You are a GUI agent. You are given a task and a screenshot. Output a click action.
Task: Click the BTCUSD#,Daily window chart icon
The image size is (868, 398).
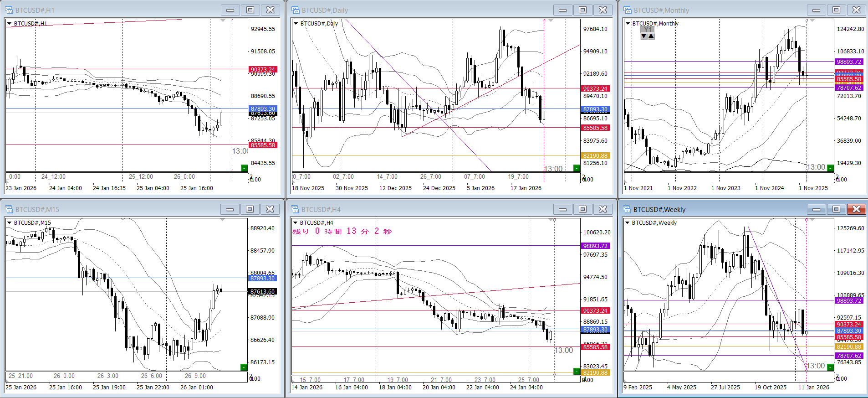click(x=296, y=10)
